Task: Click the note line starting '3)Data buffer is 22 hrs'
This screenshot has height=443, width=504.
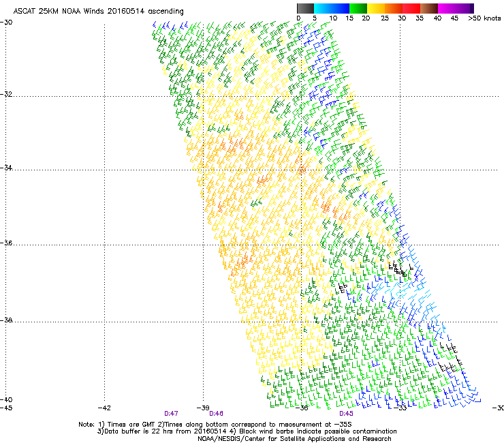Action: [247, 431]
